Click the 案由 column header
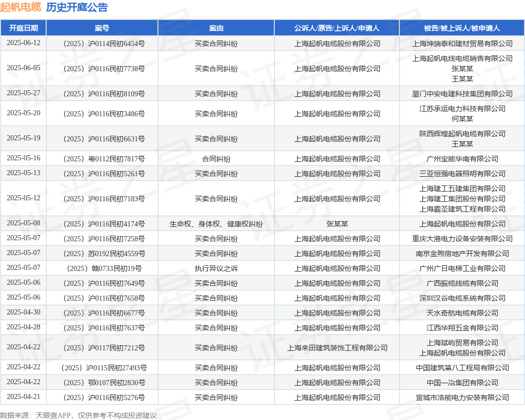Image resolution: width=525 pixels, height=420 pixels. [216, 28]
